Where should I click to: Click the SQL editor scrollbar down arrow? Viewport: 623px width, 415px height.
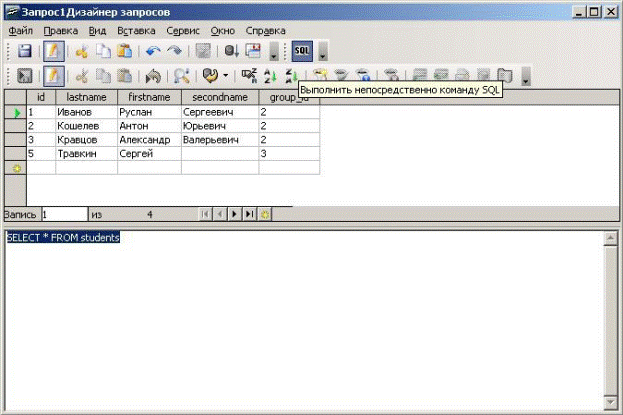click(x=610, y=403)
